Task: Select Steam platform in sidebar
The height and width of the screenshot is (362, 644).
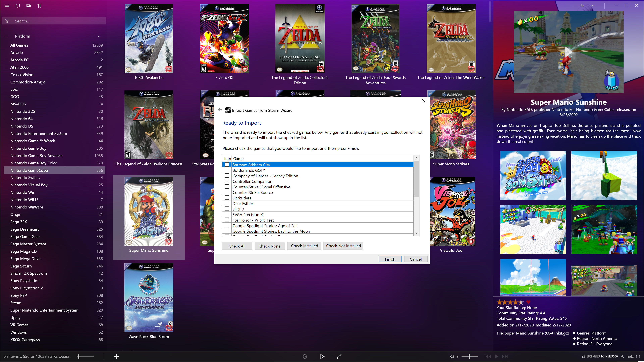Action: 55,303
